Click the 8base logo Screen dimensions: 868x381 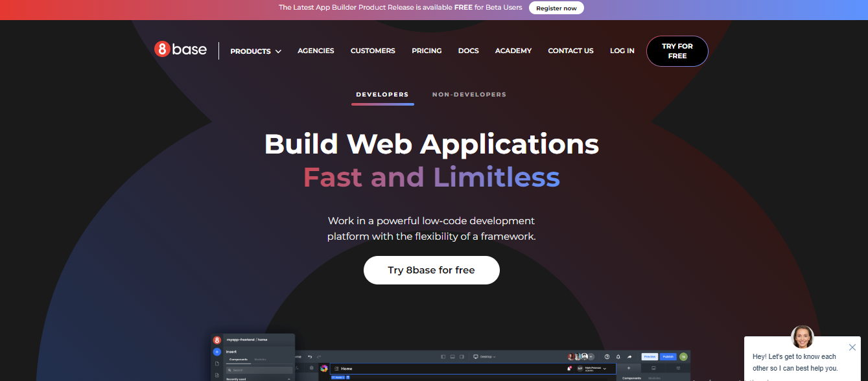tap(180, 49)
